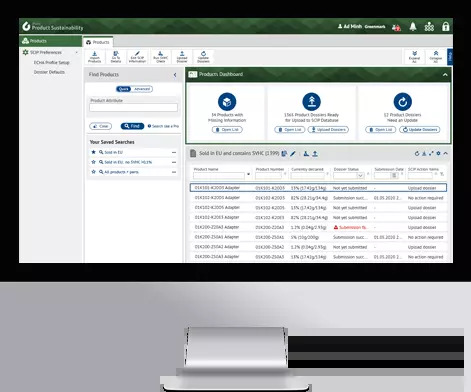Click the Upload Dossiers button in the dashboard
The width and height of the screenshot is (471, 392).
pos(328,129)
